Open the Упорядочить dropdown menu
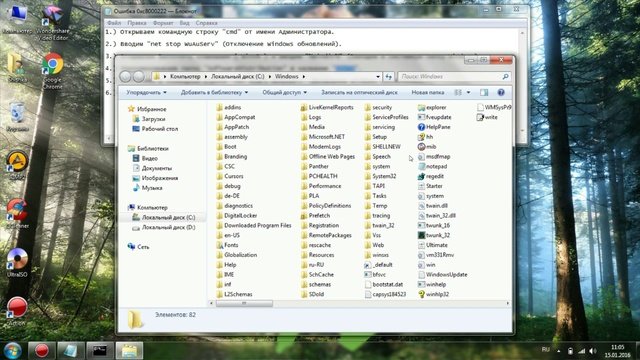The image size is (640, 360). [x=146, y=93]
